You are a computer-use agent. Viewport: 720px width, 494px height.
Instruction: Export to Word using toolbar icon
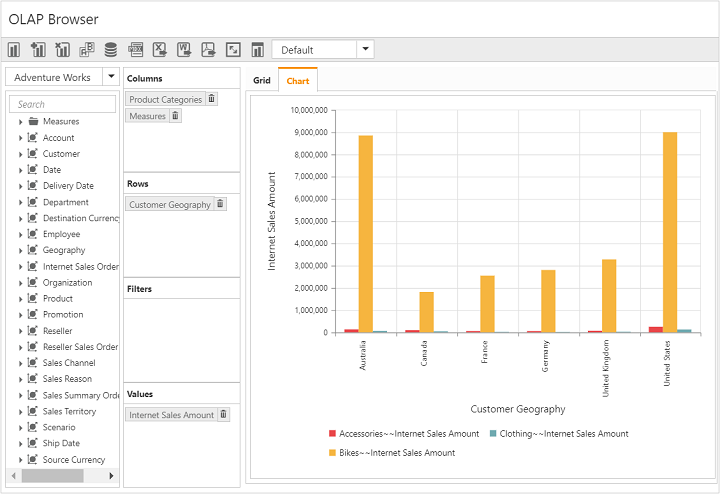click(x=184, y=49)
